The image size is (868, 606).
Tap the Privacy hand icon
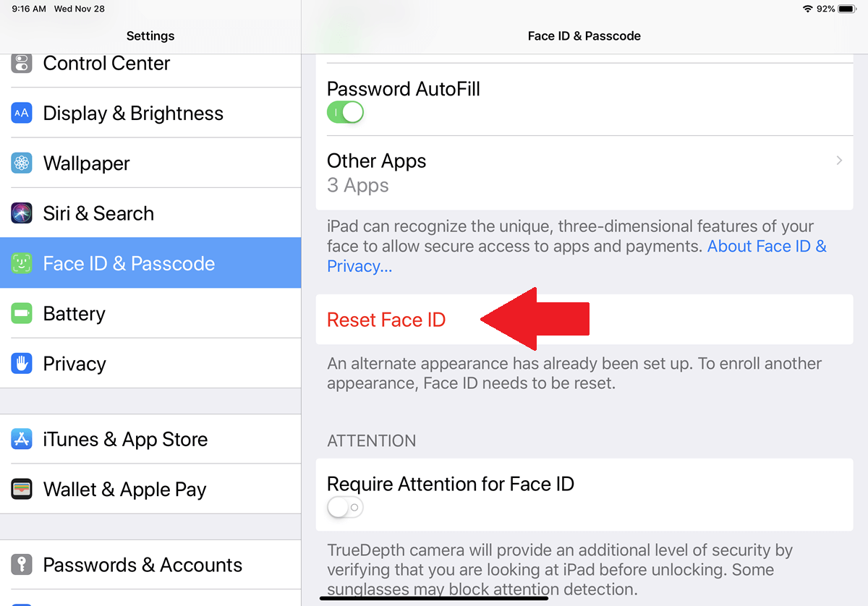click(22, 364)
